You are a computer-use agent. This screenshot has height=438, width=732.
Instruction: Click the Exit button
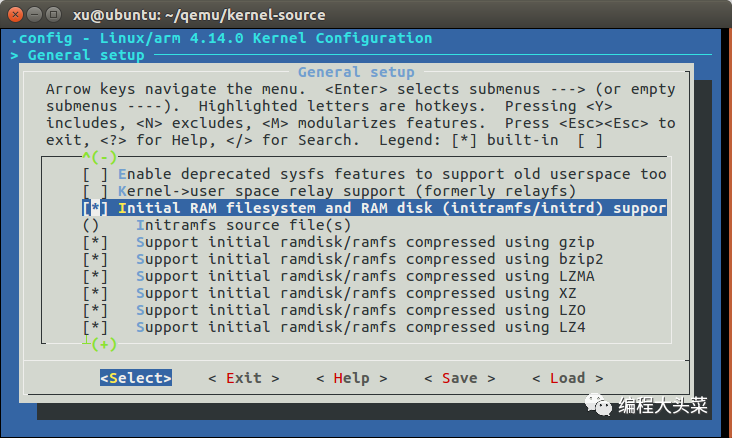coord(244,378)
